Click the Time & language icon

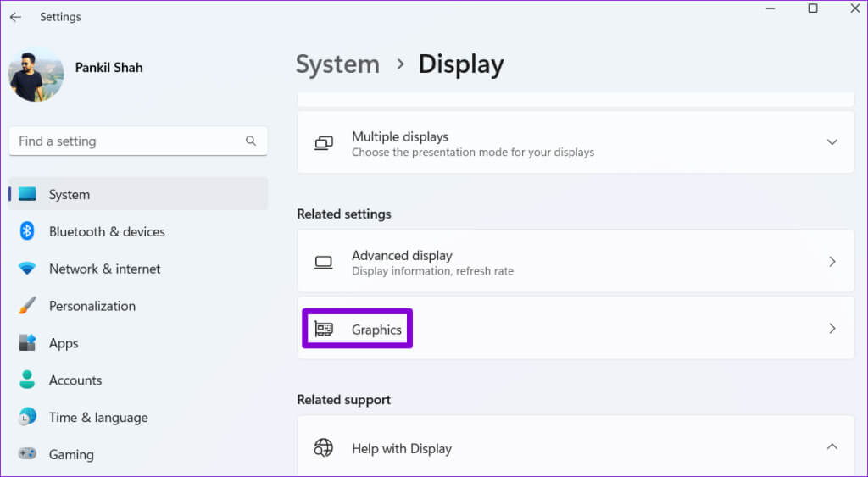(x=27, y=418)
